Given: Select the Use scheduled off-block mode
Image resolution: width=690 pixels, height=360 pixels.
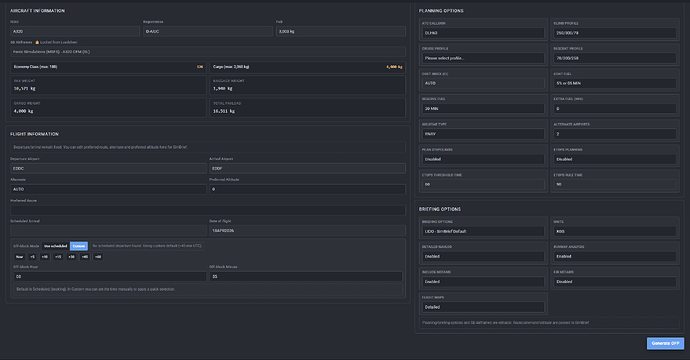Looking at the screenshot, I should [56, 246].
